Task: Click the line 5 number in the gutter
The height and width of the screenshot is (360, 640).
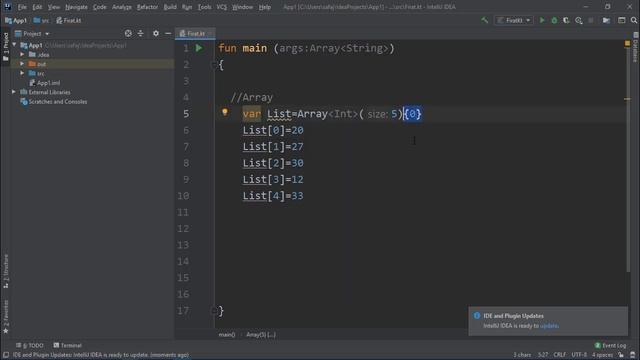Action: pos(186,113)
